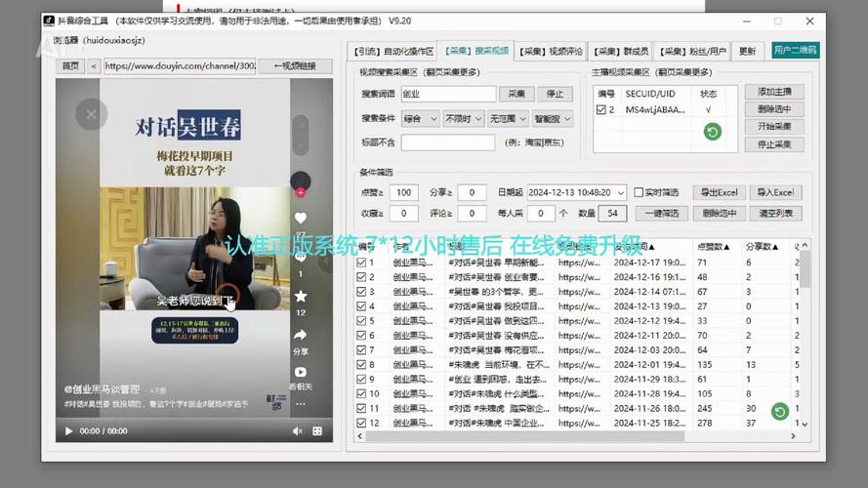Image resolution: width=868 pixels, height=488 pixels.
Task: Click the 导入Excel button
Action: [775, 192]
